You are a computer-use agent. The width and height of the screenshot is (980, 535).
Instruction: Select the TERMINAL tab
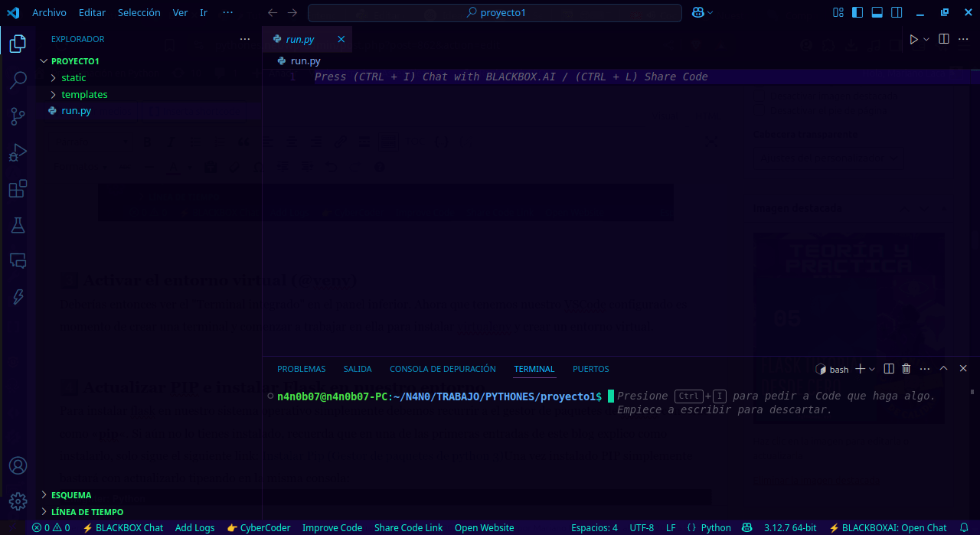534,369
